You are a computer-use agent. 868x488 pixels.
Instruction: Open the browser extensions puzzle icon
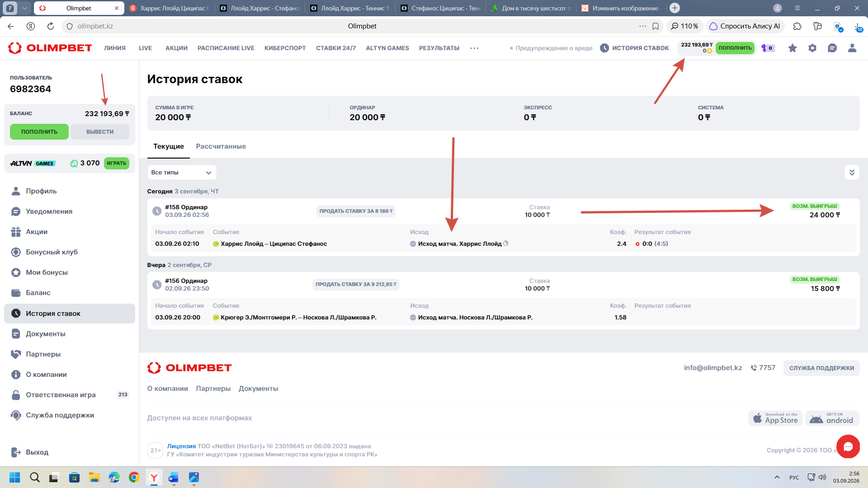tap(797, 26)
